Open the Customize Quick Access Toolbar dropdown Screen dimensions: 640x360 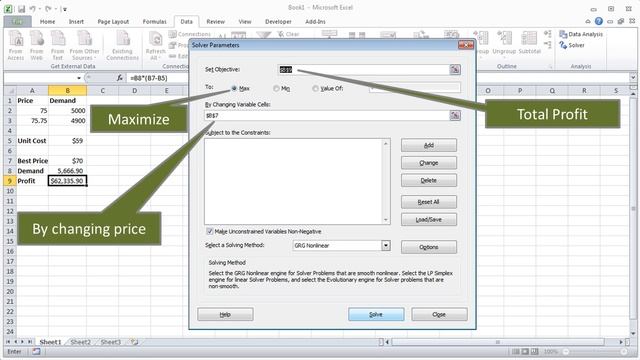[x=65, y=9]
